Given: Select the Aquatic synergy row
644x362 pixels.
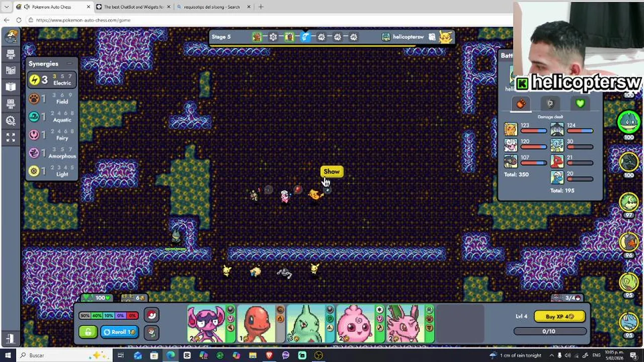Looking at the screenshot, I should [52, 116].
